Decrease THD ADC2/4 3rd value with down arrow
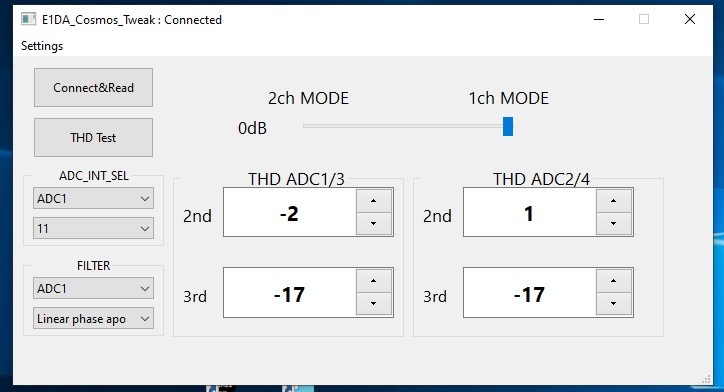 click(x=614, y=304)
